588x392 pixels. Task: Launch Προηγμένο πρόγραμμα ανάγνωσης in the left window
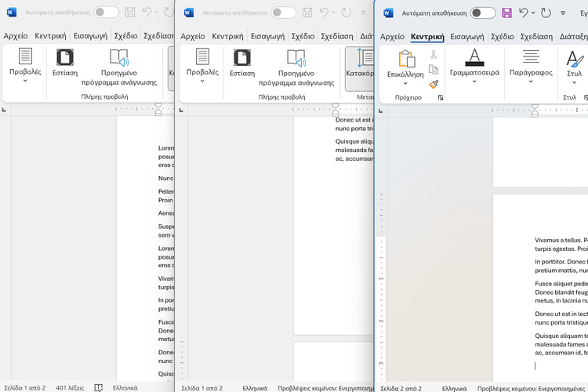tap(119, 67)
